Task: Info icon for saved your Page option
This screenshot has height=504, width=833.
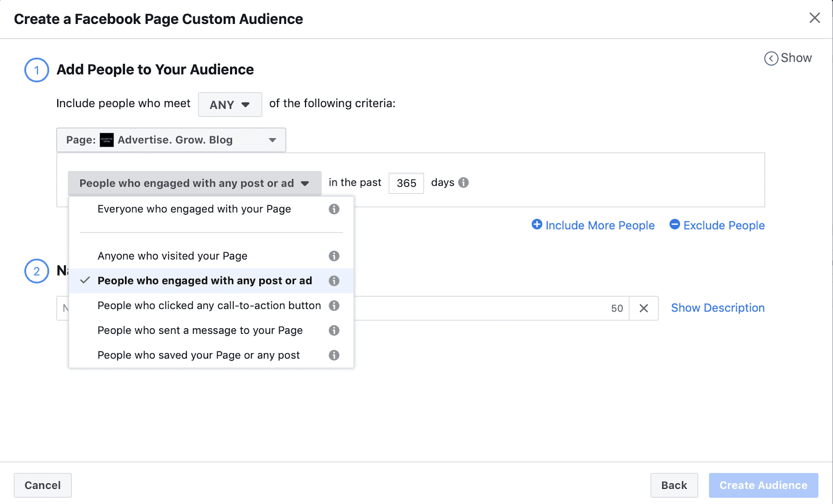Action: click(x=334, y=355)
